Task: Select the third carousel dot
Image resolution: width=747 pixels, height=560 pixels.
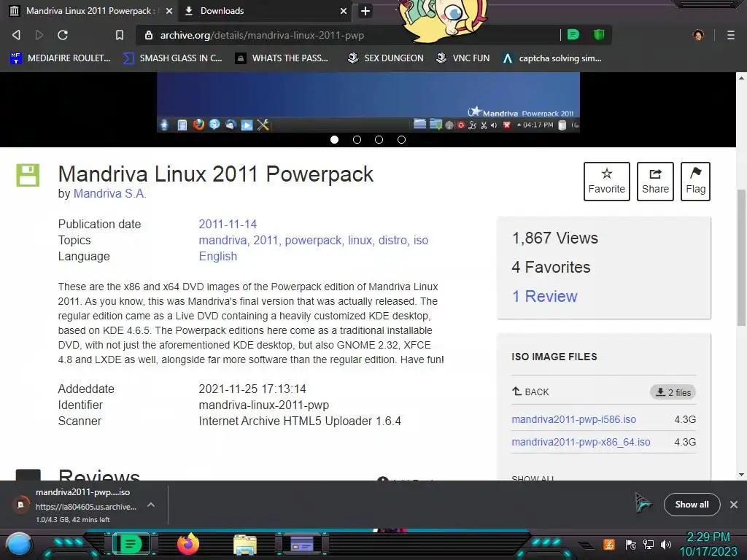Action: [379, 139]
